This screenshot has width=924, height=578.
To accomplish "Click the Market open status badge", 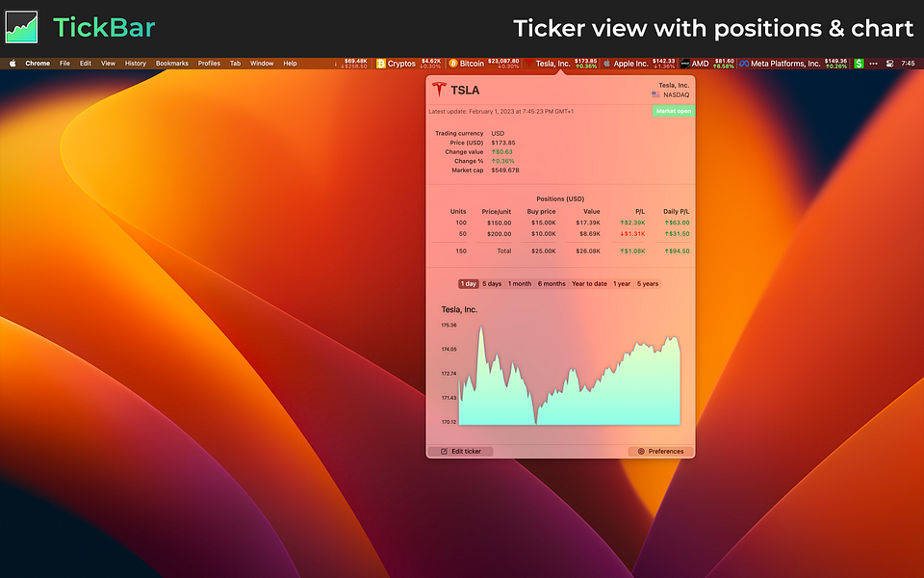I will pos(672,112).
